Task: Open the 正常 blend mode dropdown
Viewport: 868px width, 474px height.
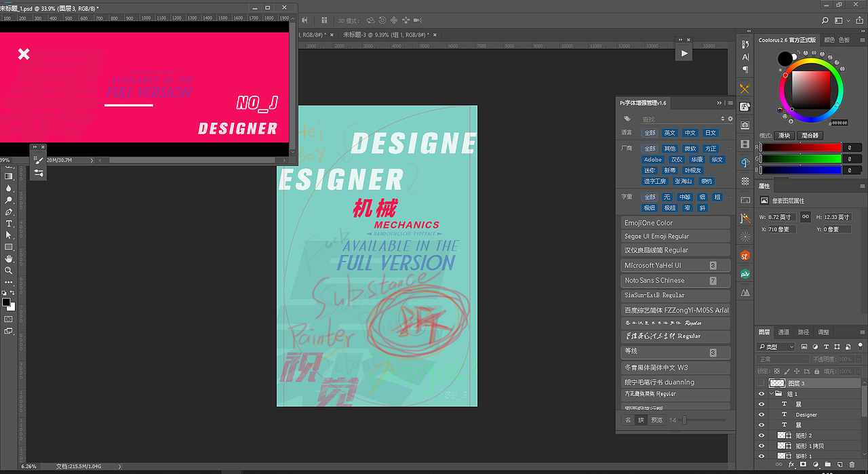Action: [783, 359]
